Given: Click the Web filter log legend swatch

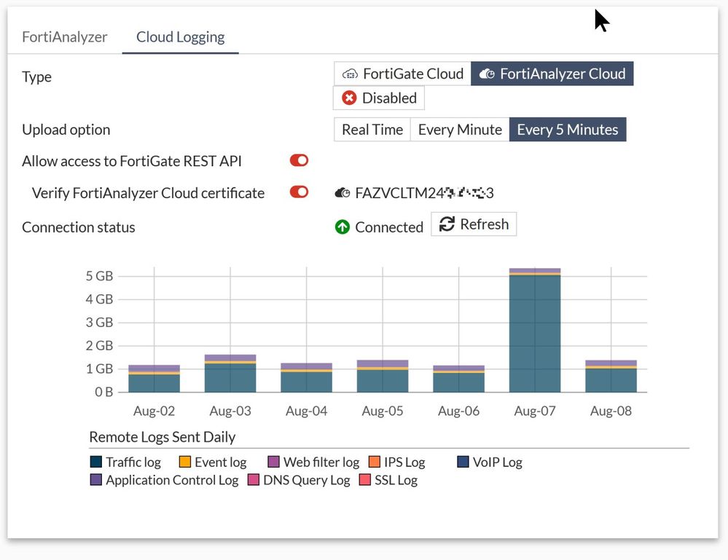Looking at the screenshot, I should pyautogui.click(x=274, y=462).
